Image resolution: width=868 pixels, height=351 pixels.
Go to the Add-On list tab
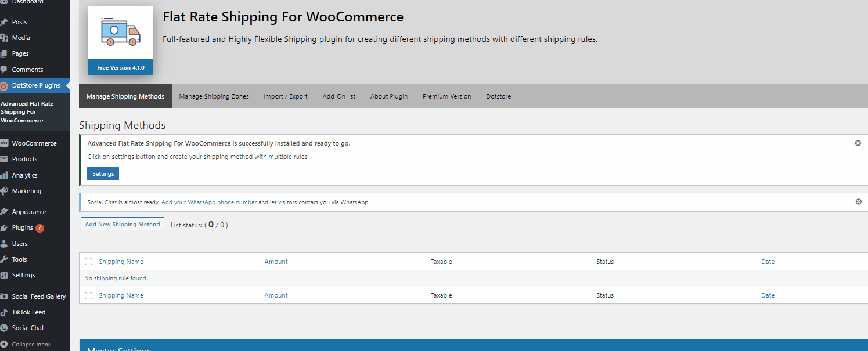(339, 96)
